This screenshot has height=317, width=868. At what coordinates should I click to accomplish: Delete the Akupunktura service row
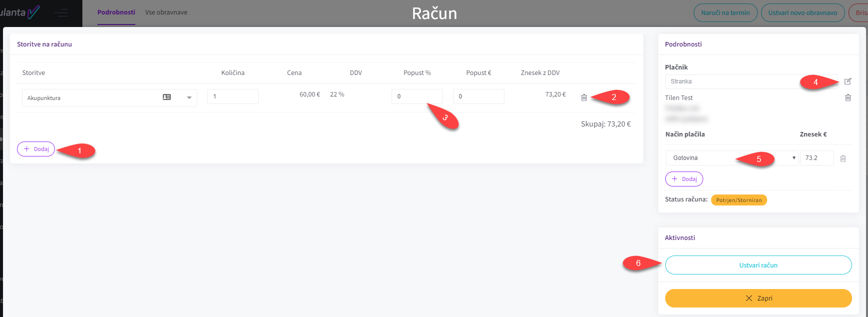coord(584,97)
